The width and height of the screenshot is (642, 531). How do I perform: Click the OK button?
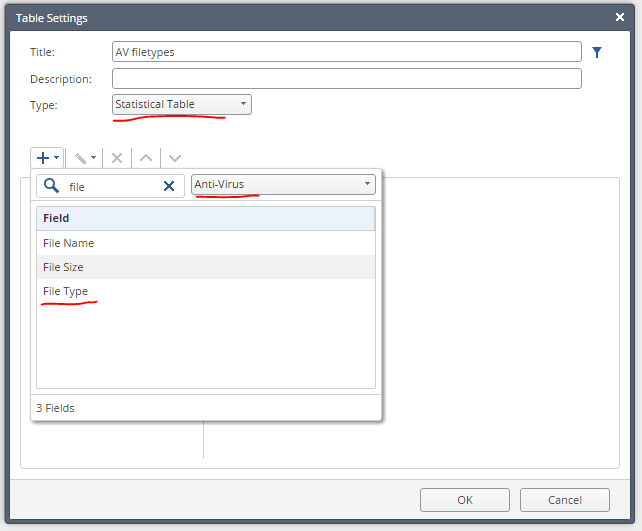465,500
